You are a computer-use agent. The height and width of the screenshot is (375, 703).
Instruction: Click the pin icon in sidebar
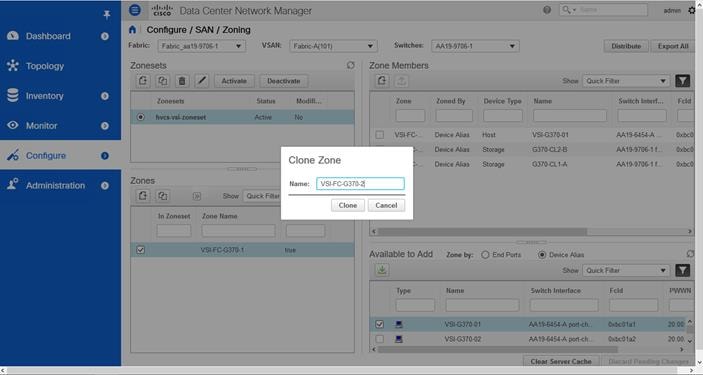pos(107,15)
